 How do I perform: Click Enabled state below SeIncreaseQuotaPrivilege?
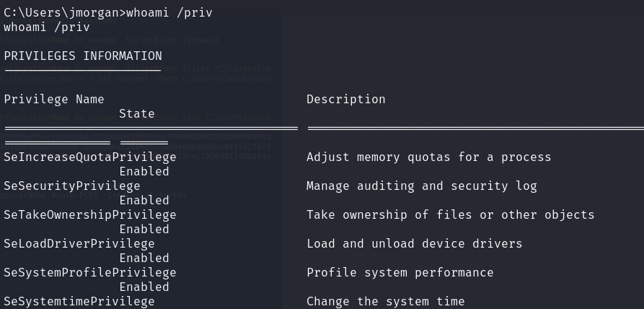pyautogui.click(x=144, y=171)
